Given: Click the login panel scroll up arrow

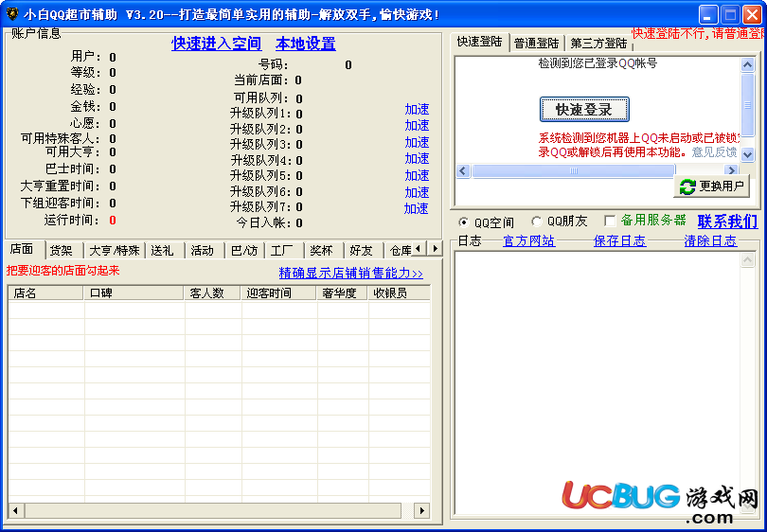Looking at the screenshot, I should tap(747, 64).
